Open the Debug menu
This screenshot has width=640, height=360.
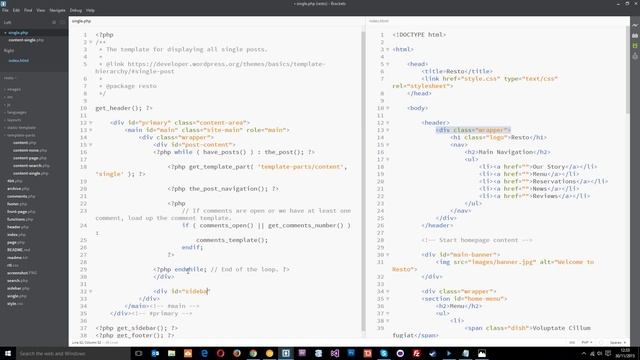[76, 10]
